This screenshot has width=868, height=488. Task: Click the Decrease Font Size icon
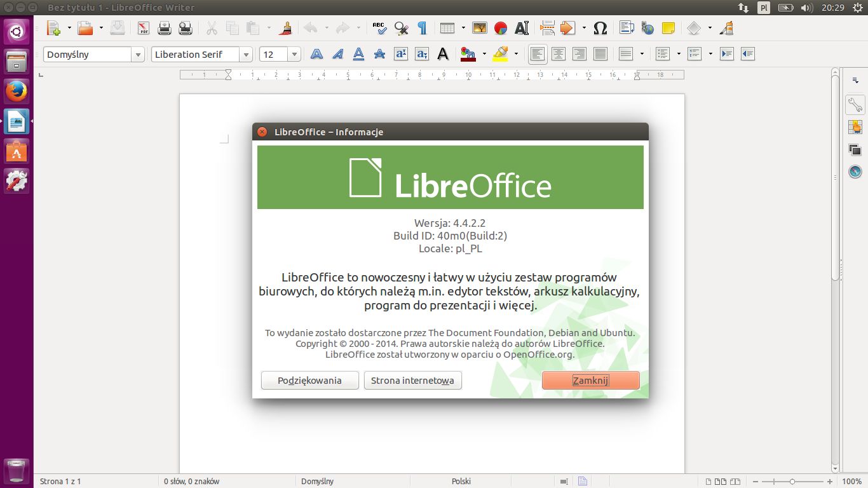pyautogui.click(x=422, y=54)
